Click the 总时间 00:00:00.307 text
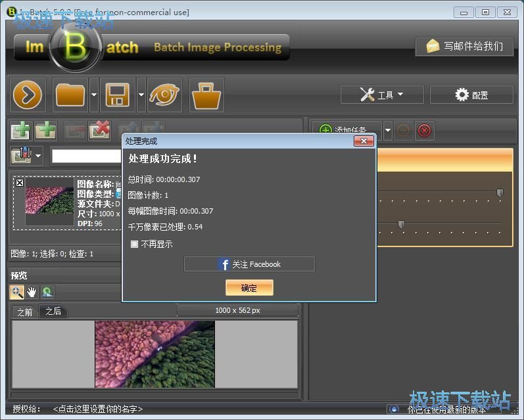Screen dimensions: 524x420 click(164, 179)
